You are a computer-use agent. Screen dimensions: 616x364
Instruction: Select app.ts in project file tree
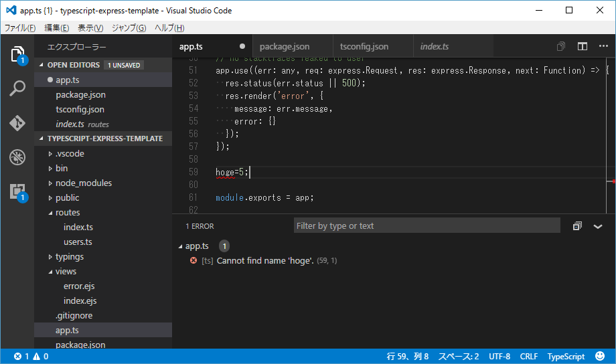tap(103, 331)
